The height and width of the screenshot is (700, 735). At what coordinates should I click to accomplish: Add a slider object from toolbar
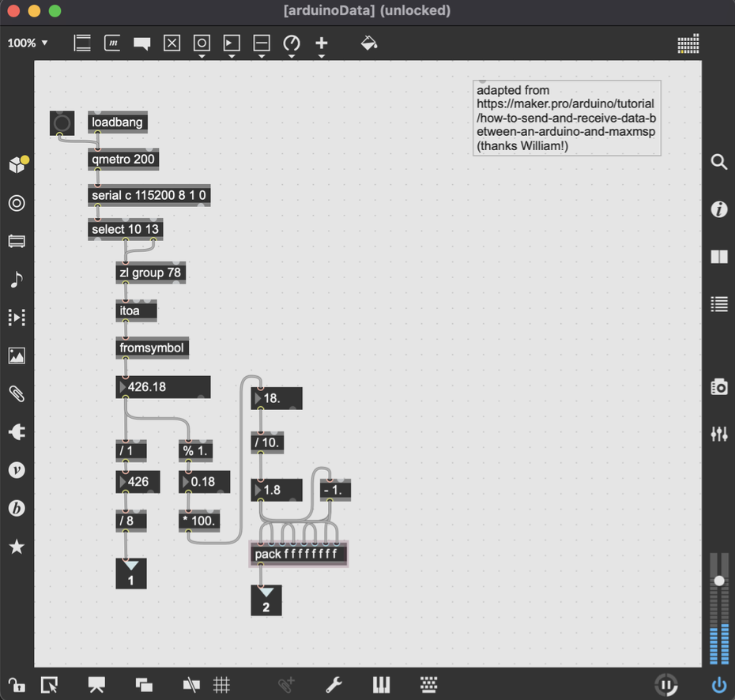(262, 43)
